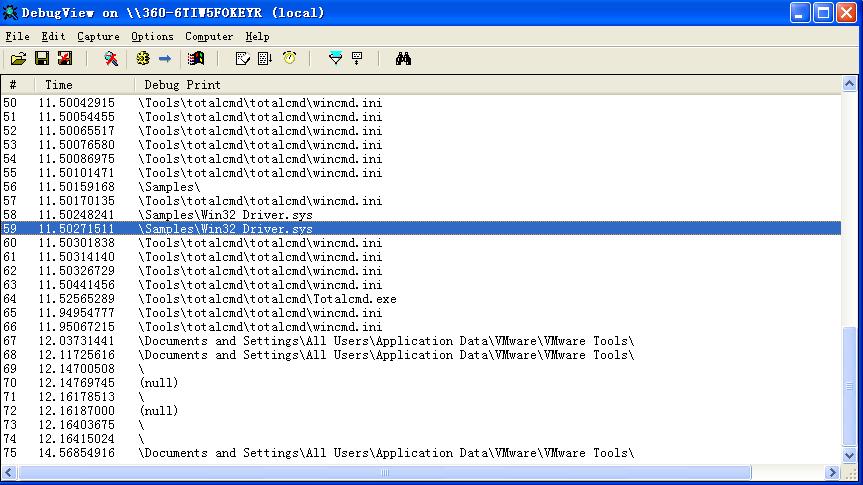Select row 58 Win32 Driver.sys entry
Image resolution: width=863 pixels, height=485 pixels.
420,215
